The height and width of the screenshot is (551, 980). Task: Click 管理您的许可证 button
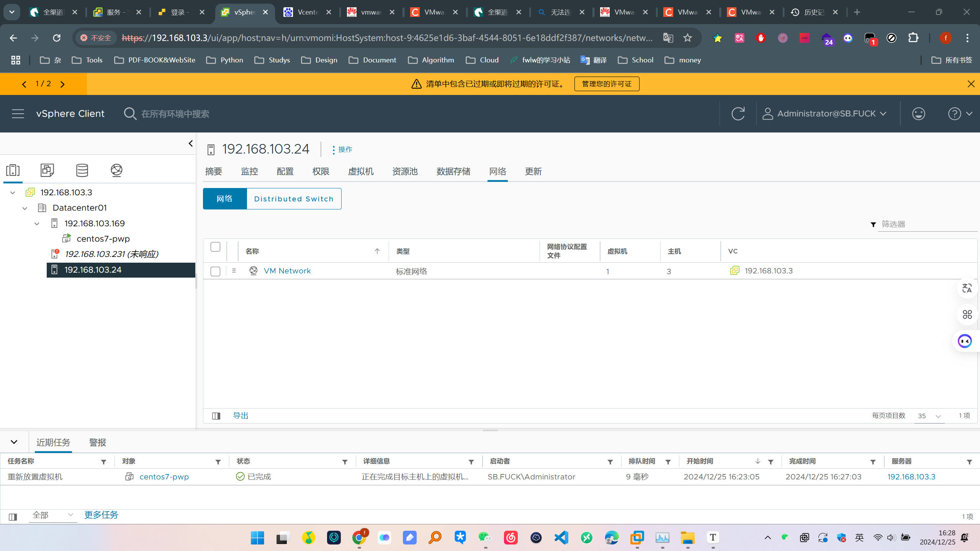click(607, 84)
